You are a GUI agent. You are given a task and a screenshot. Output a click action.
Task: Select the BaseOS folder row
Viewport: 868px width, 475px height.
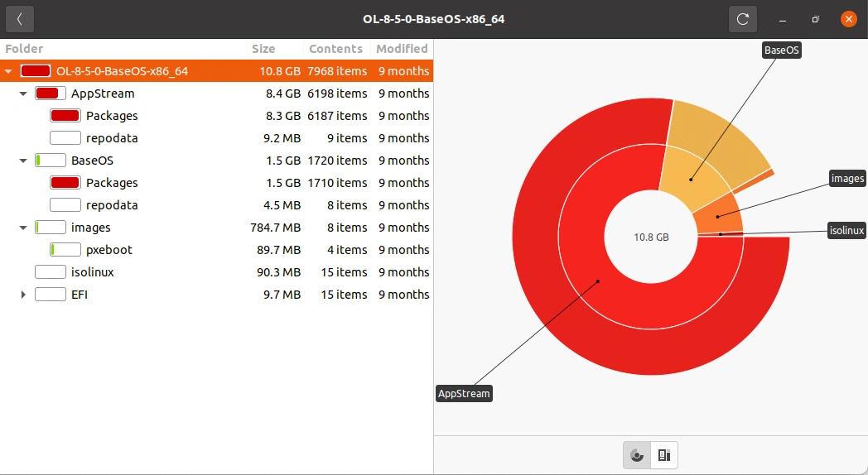216,161
